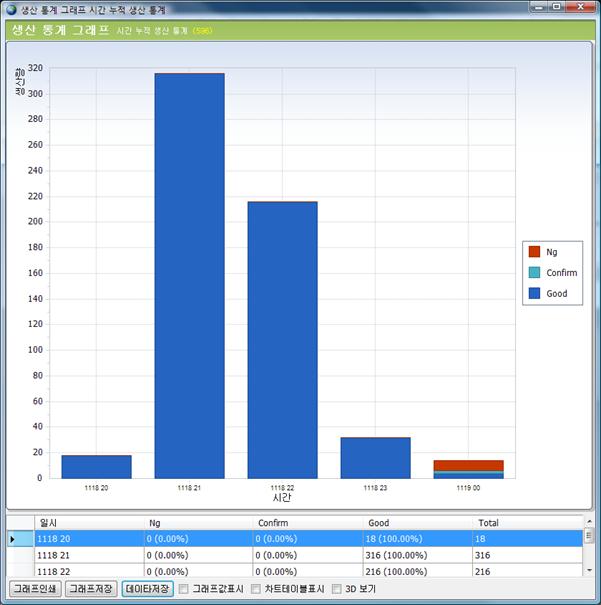The image size is (601, 605).
Task: Click cell 216 (100.00%) in Good column
Action: pos(417,570)
